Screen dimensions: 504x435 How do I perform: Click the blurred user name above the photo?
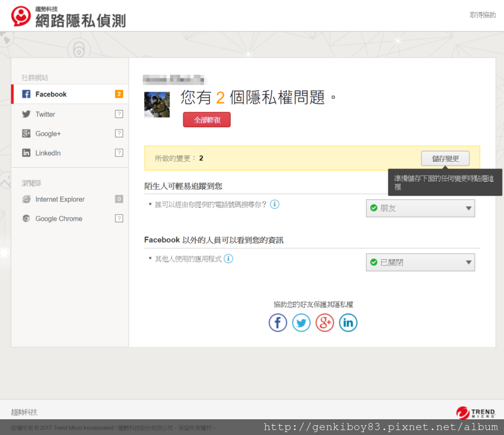coord(174,79)
